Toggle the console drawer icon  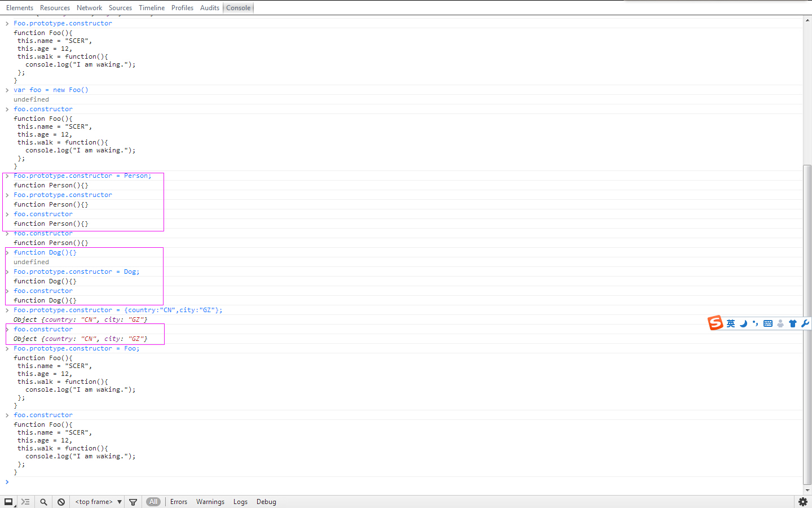(25, 502)
